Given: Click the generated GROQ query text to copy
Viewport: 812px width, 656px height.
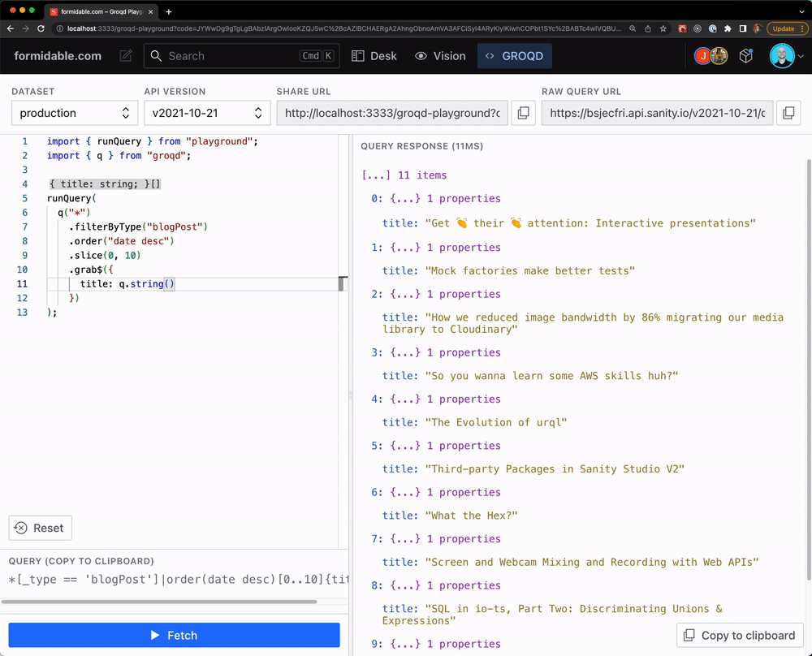Looking at the screenshot, I should (x=178, y=580).
